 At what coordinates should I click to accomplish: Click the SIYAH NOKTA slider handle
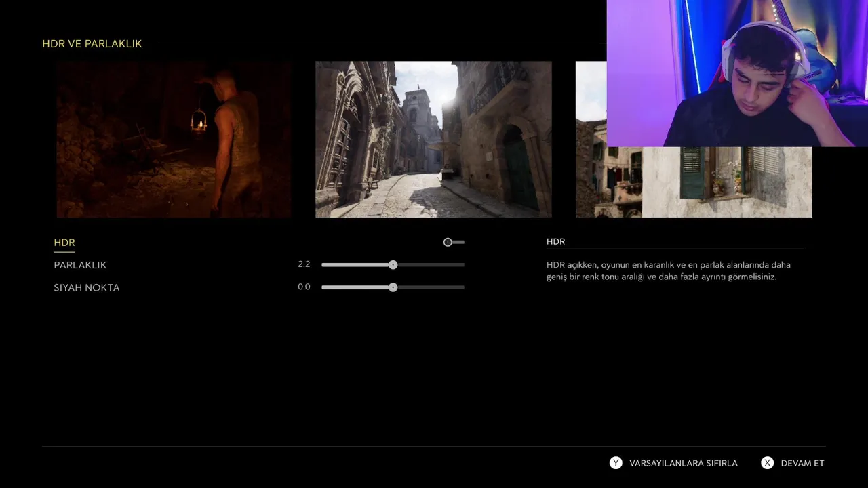click(393, 287)
